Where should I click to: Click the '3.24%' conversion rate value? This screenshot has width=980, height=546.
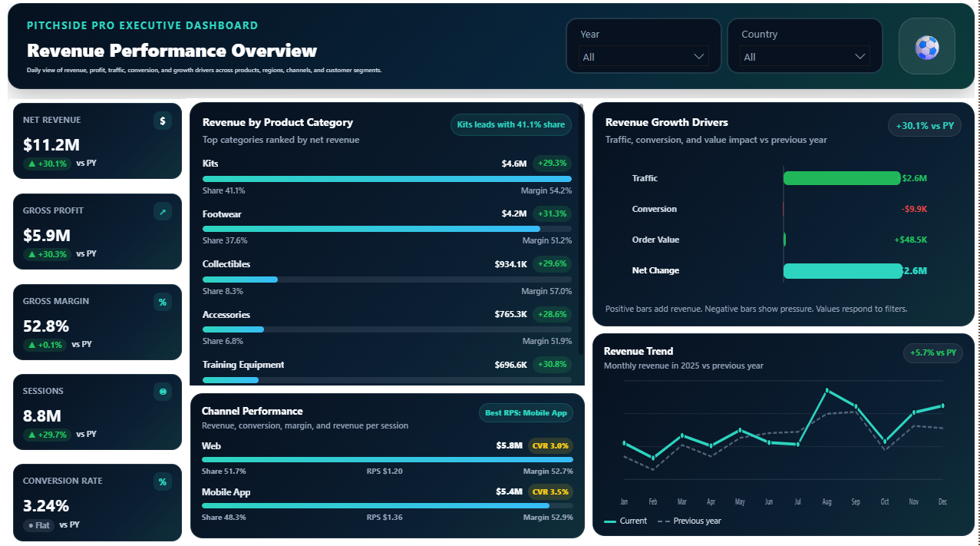[x=46, y=506]
